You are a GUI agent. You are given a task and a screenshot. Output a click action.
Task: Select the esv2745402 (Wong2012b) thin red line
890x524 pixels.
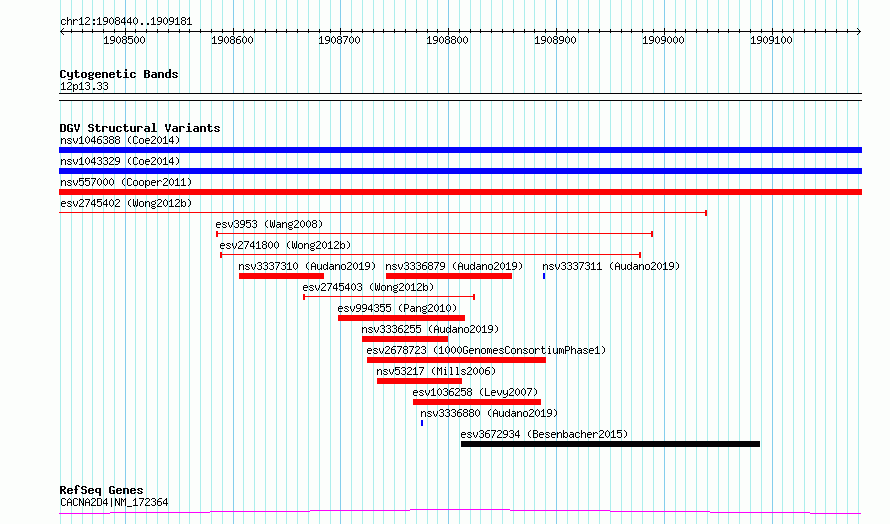click(x=383, y=213)
